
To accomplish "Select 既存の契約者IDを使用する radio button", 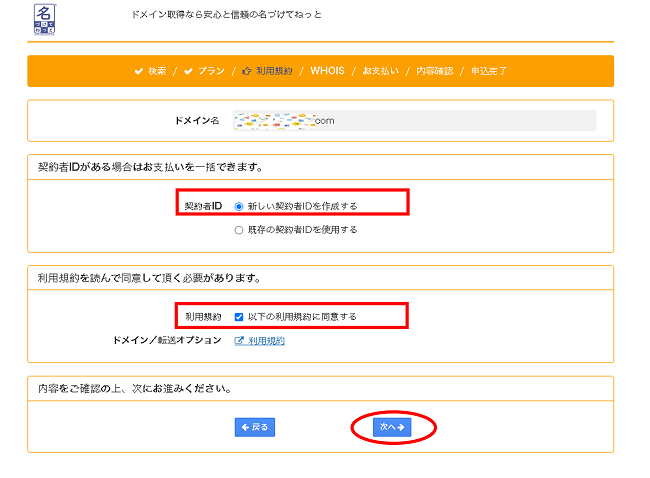I will click(x=238, y=229).
